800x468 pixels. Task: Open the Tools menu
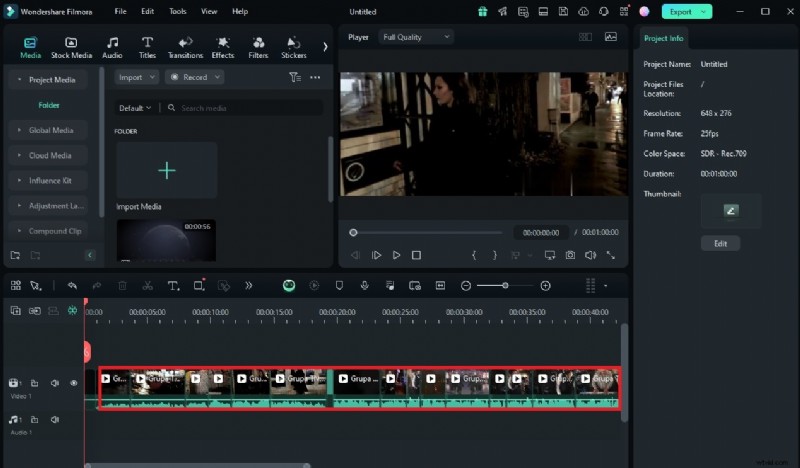pos(178,11)
